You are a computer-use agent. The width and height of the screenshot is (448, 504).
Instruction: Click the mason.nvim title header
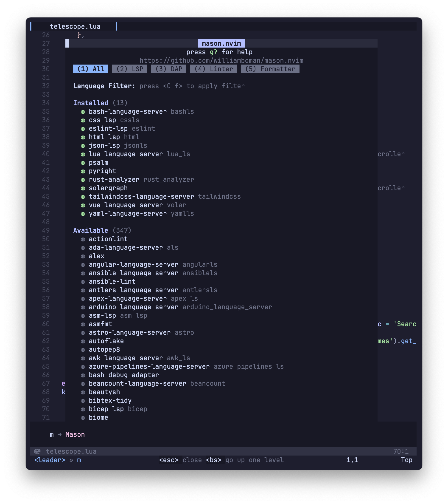(x=221, y=43)
